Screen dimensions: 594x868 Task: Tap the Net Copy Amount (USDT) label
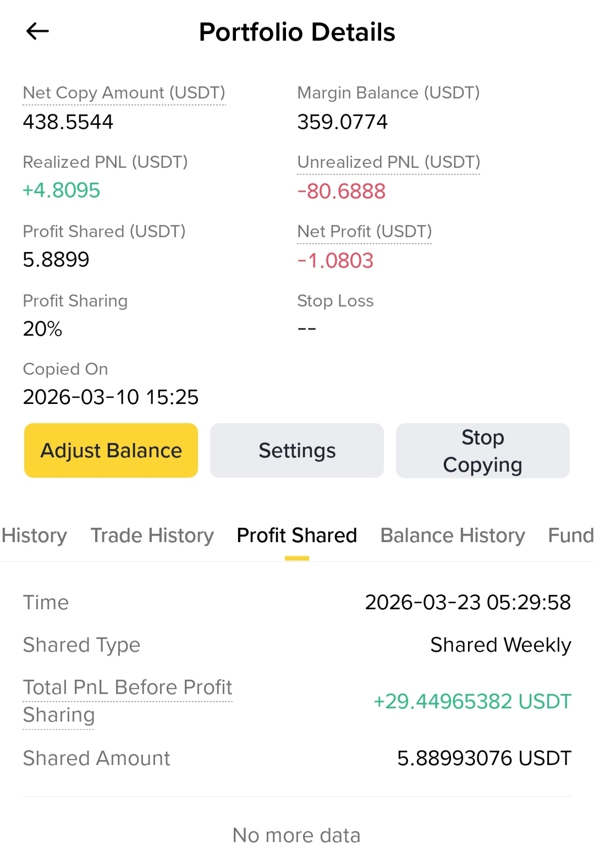124,92
